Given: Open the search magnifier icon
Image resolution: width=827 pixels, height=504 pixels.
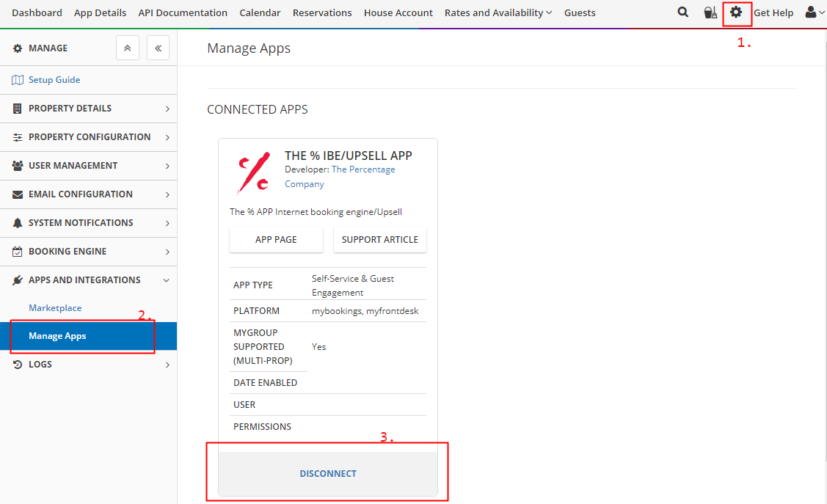Looking at the screenshot, I should tap(682, 12).
